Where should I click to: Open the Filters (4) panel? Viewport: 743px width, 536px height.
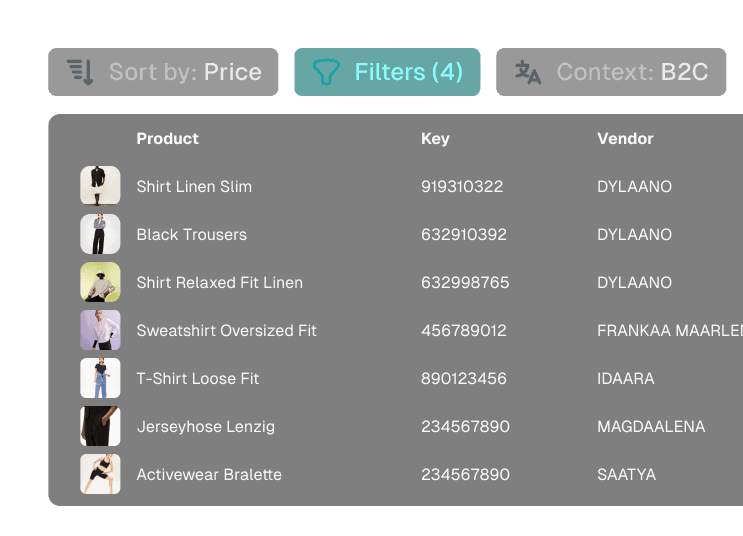[387, 72]
